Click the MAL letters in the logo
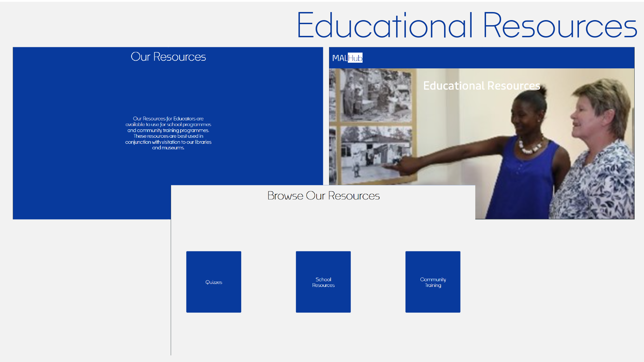 click(x=339, y=58)
